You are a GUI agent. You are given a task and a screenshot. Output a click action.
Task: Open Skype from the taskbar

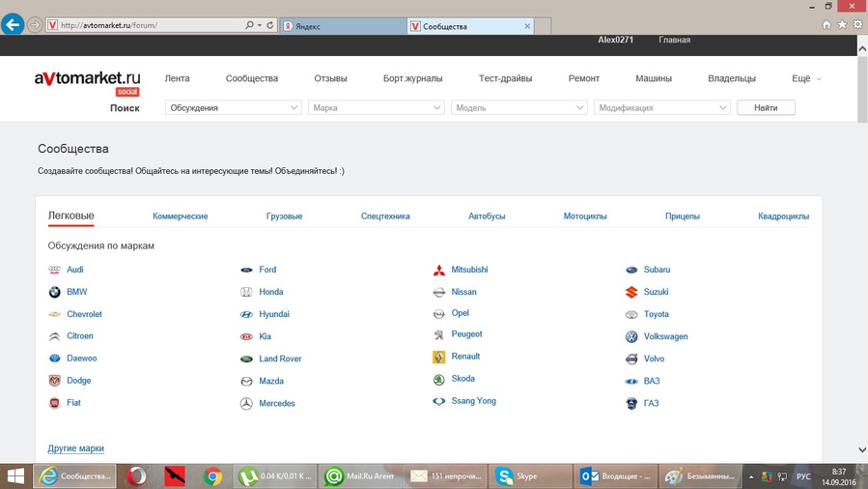click(x=529, y=476)
